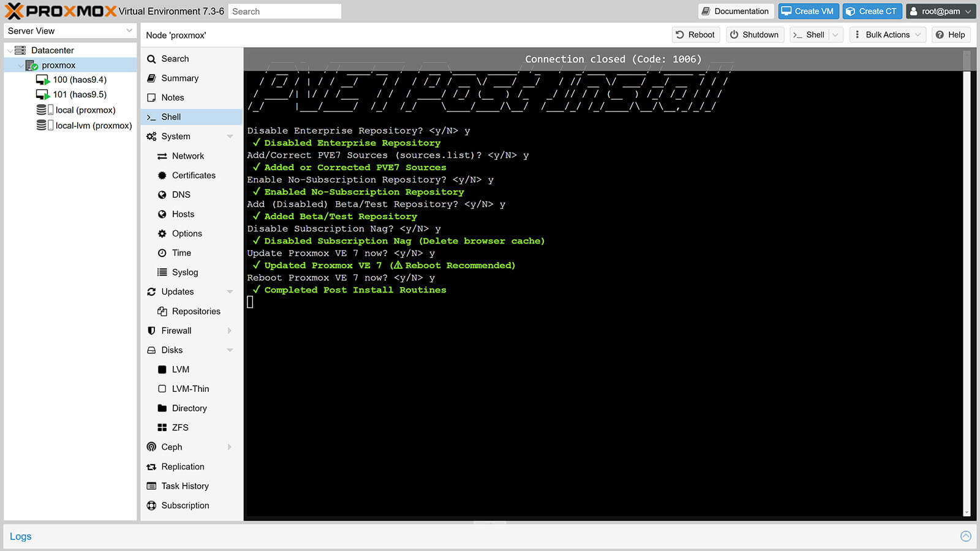Click the local (proxmox) storage icon

(x=45, y=110)
